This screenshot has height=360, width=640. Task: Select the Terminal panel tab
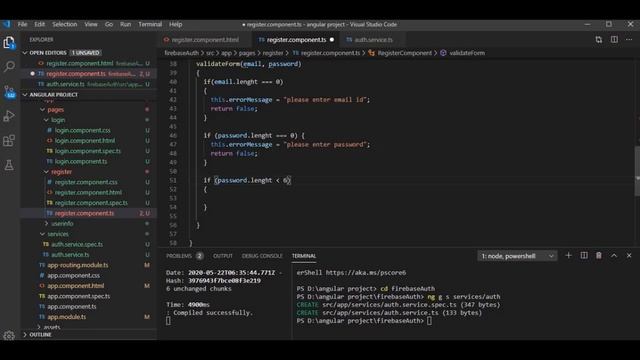click(304, 256)
